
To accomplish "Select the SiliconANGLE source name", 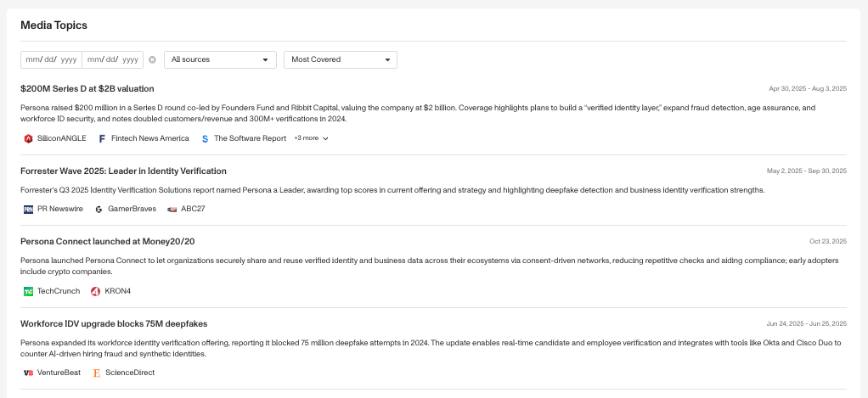I will pos(62,138).
